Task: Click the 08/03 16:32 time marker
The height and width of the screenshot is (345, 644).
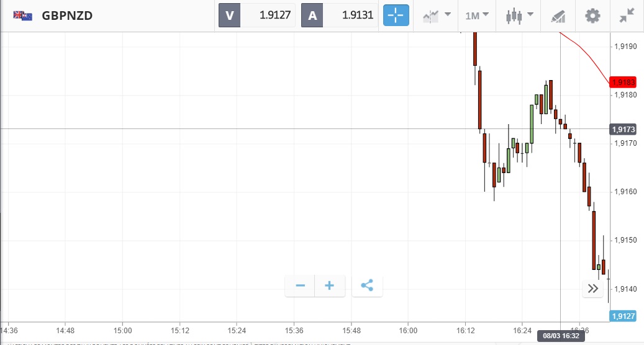Action: [561, 335]
